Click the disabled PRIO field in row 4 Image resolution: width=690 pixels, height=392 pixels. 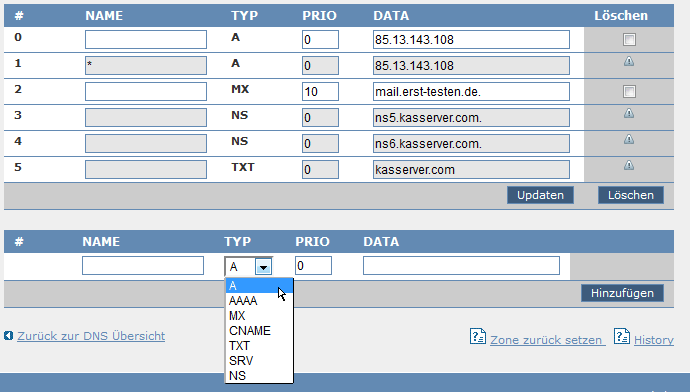(320, 143)
